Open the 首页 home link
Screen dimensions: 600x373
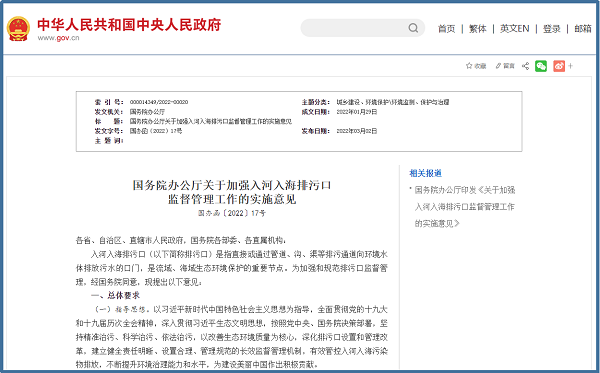click(447, 29)
